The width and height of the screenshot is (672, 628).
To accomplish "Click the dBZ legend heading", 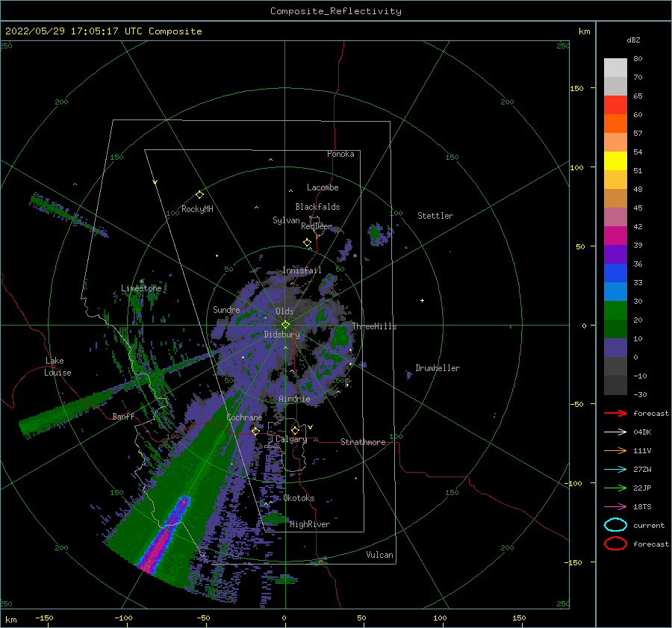I will [633, 40].
